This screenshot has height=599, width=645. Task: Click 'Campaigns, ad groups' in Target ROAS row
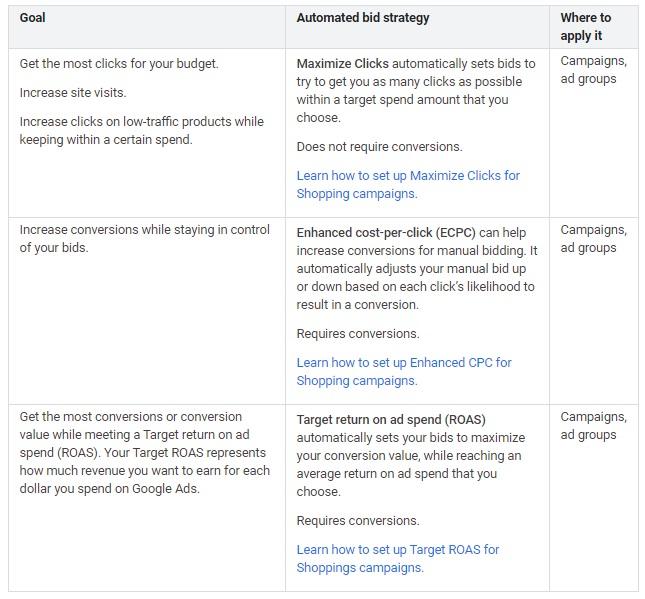pos(593,426)
